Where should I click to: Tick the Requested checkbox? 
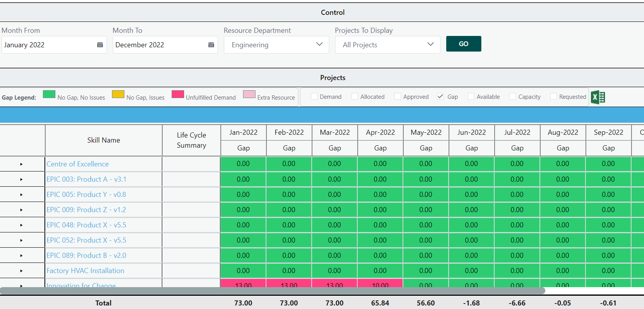pos(554,96)
